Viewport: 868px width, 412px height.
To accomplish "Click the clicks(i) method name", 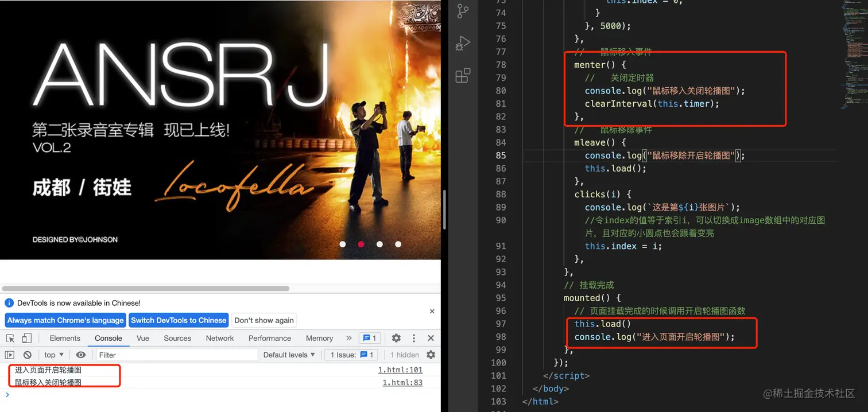I will (x=598, y=194).
